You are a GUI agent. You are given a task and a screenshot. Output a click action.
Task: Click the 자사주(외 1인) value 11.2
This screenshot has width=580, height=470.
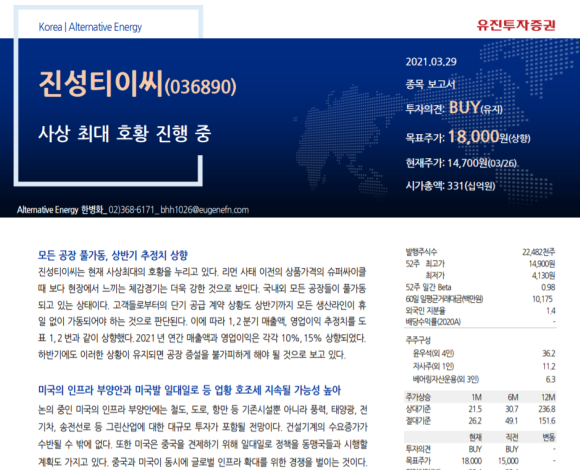click(549, 366)
